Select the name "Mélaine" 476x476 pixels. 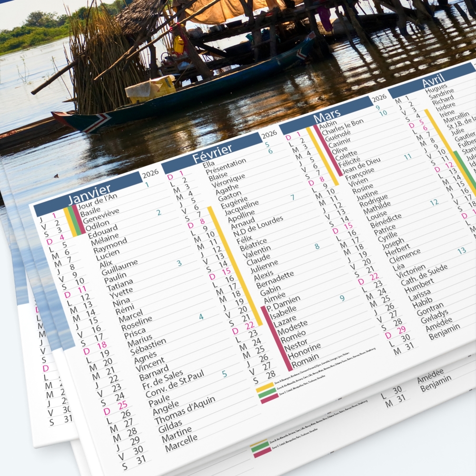105,239
